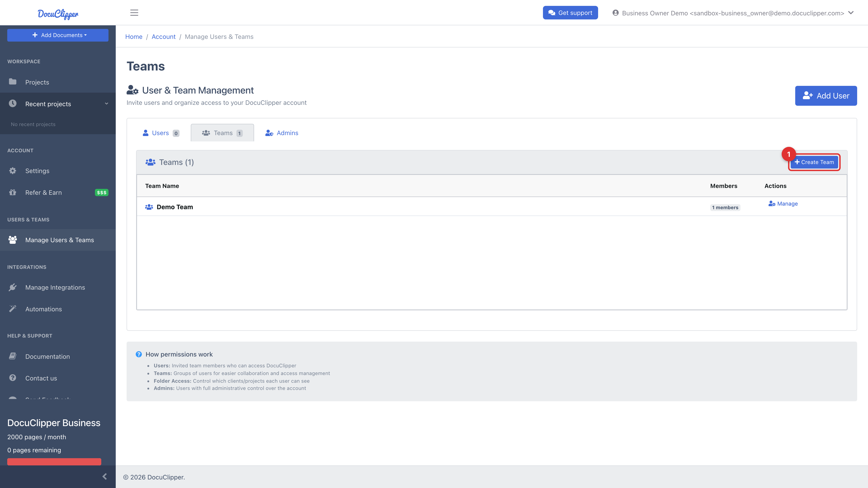Go to Account via breadcrumb
868x488 pixels.
163,37
